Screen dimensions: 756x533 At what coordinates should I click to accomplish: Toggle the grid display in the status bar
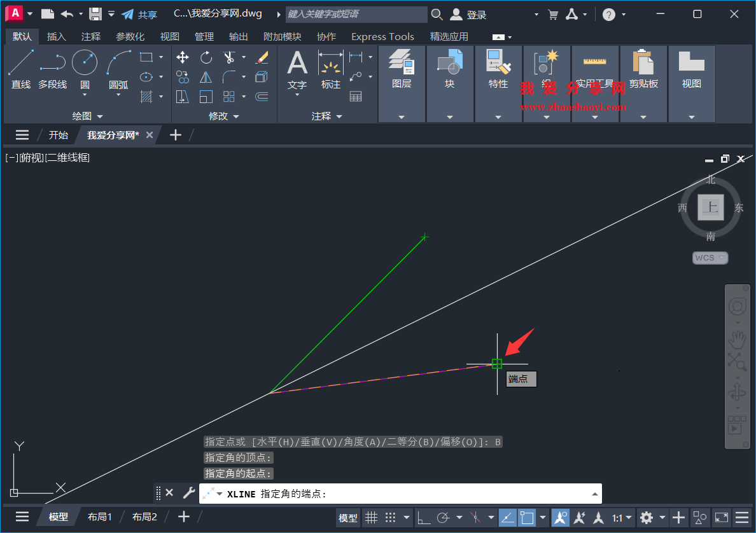pyautogui.click(x=372, y=518)
